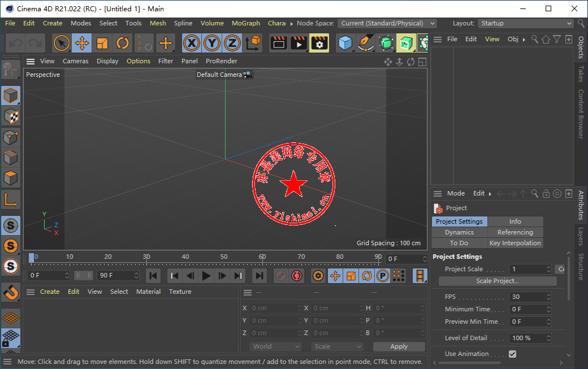Toggle the Use Animation checkbox
The image size is (588, 369).
pyautogui.click(x=512, y=354)
